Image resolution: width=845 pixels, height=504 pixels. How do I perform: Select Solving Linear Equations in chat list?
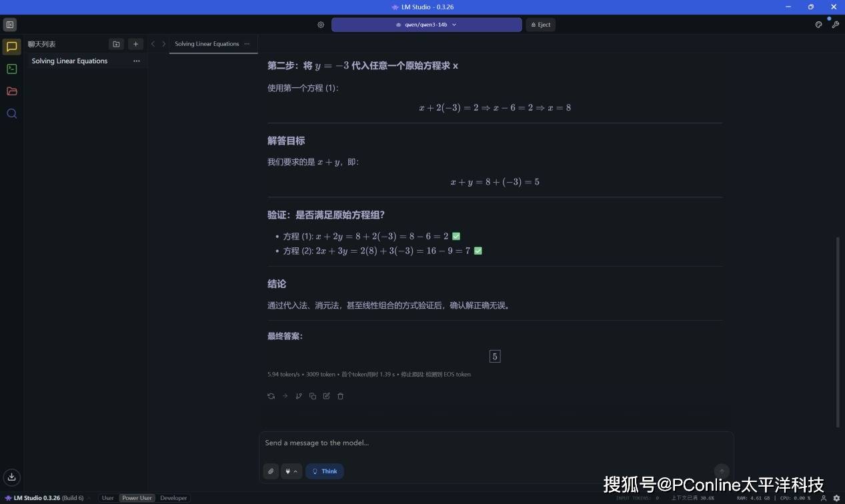(x=69, y=61)
